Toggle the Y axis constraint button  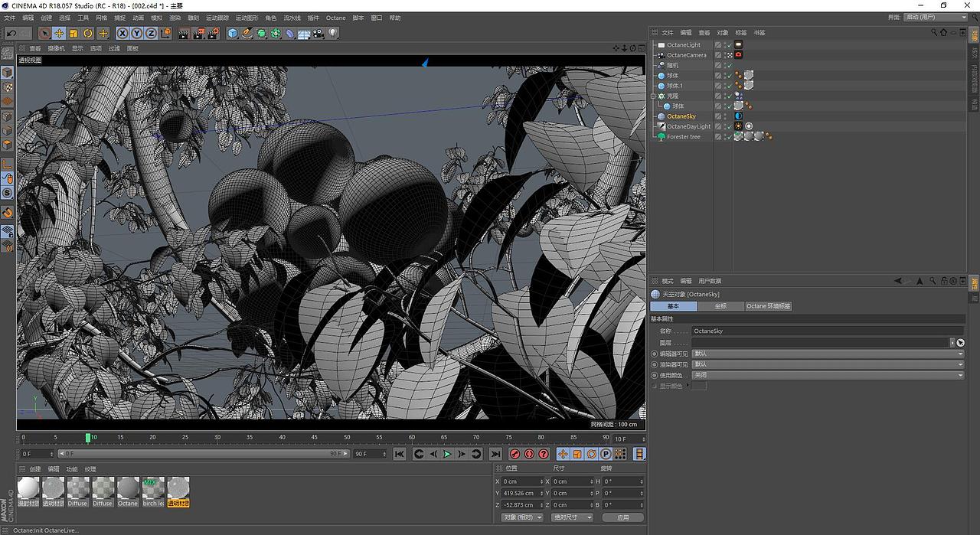(x=136, y=33)
